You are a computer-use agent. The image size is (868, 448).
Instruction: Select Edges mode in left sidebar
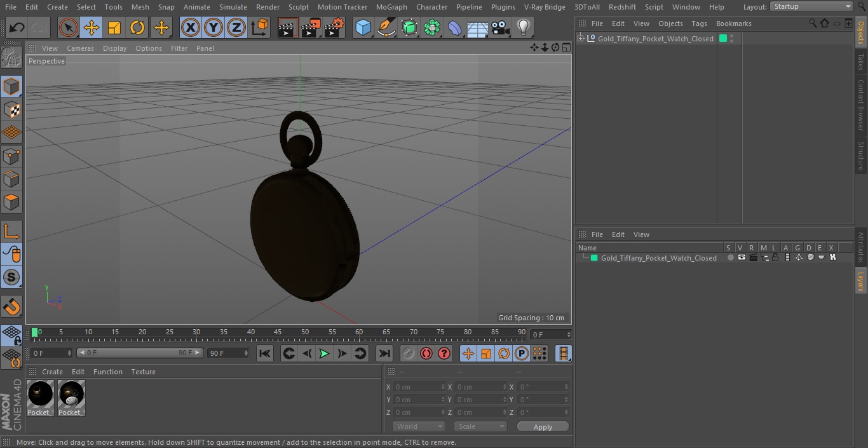pos(11,179)
